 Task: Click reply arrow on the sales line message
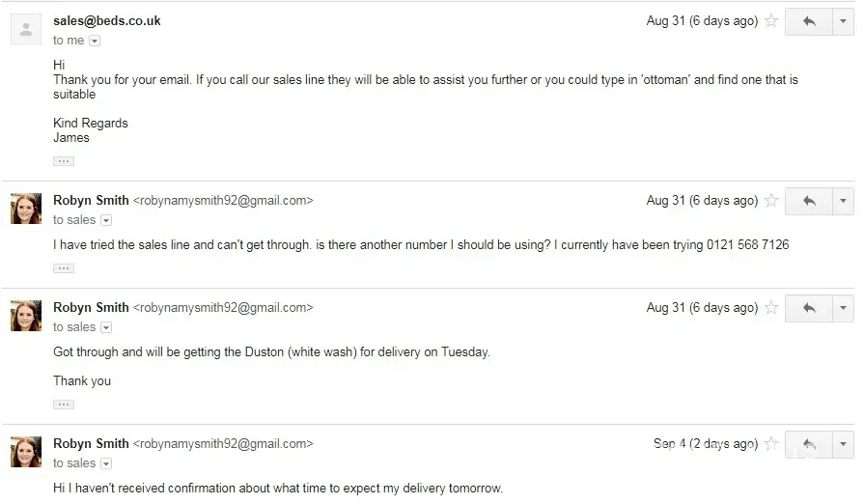[x=809, y=201]
